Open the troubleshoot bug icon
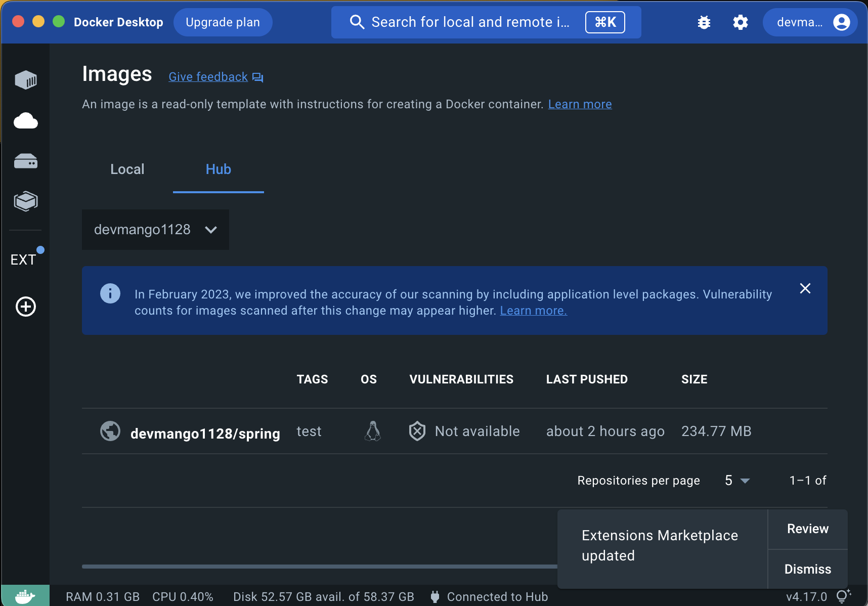Viewport: 868px width, 606px height. pyautogui.click(x=704, y=22)
